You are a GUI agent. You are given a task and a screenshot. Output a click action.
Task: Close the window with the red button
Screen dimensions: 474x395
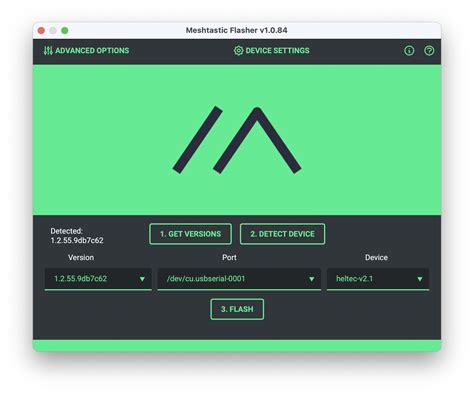[x=41, y=31]
